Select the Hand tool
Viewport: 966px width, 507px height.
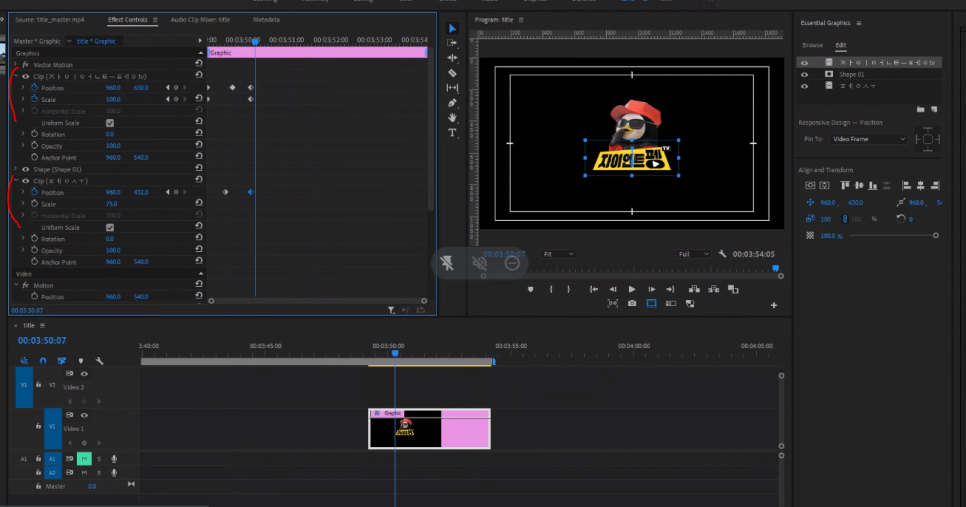452,118
